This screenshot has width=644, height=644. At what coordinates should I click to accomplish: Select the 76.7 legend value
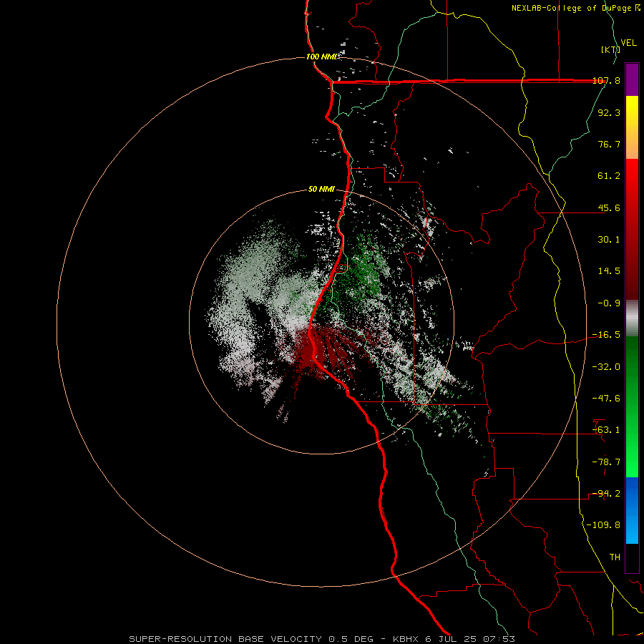point(609,144)
